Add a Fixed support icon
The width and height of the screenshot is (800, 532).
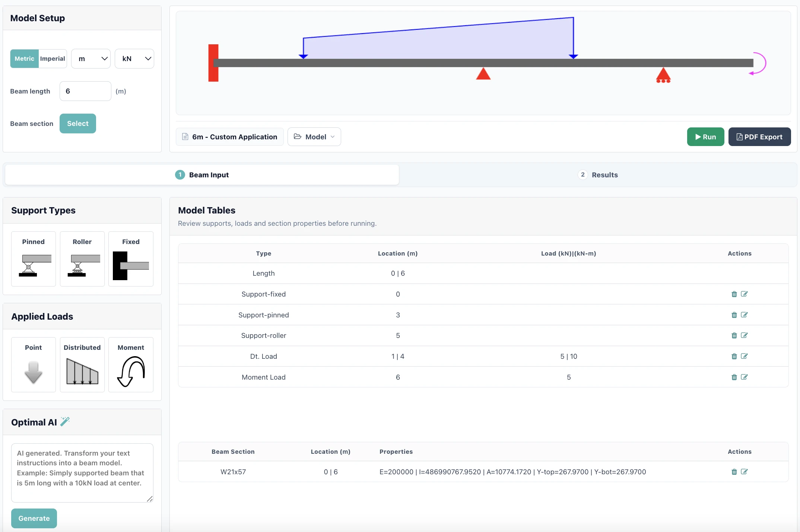[x=131, y=259]
